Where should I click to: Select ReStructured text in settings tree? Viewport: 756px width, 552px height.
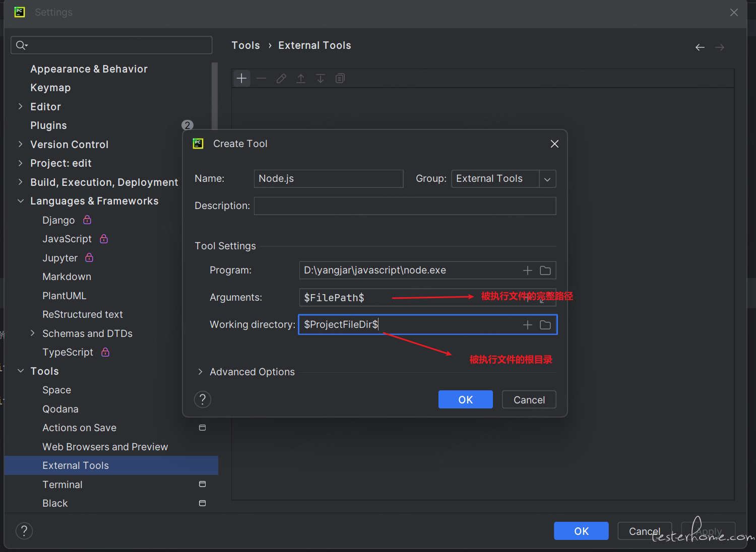click(83, 314)
